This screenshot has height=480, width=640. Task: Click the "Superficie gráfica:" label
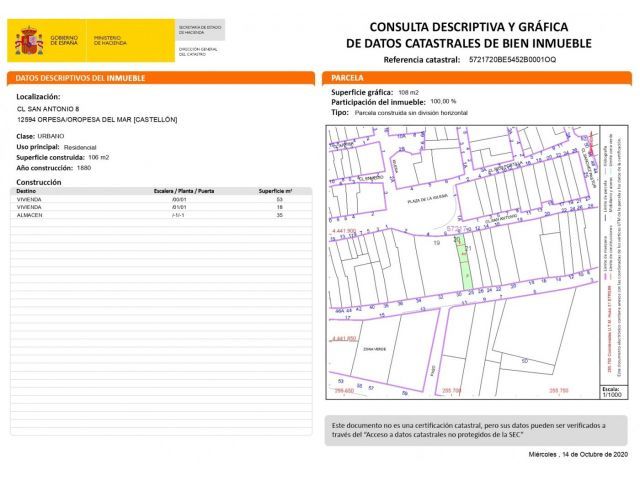tap(362, 92)
